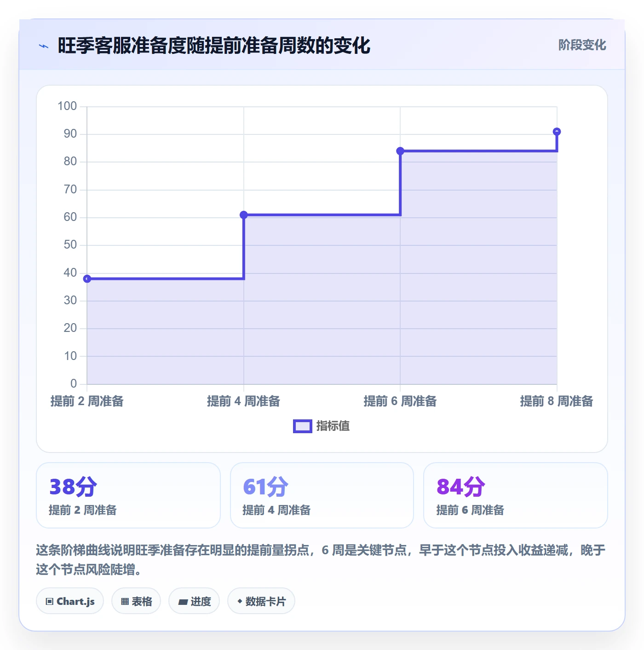Open the 84分 stat card
The image size is (644, 650).
click(516, 495)
